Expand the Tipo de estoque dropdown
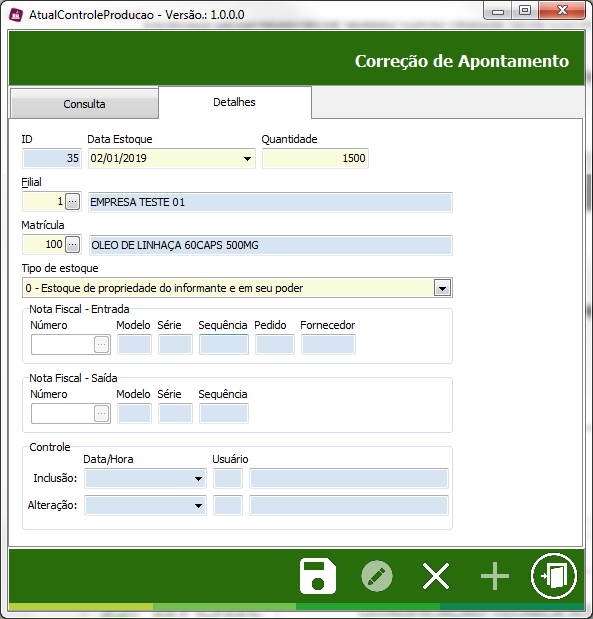The width and height of the screenshot is (593, 619). pos(442,288)
